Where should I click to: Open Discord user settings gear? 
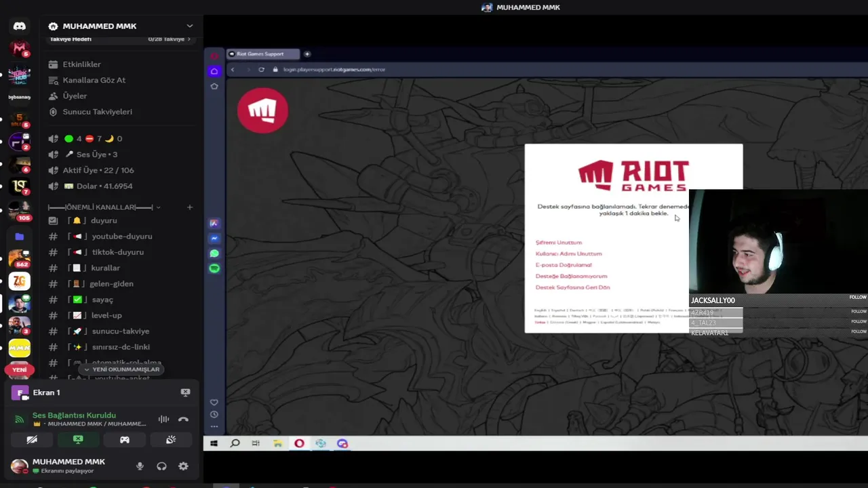point(183,466)
